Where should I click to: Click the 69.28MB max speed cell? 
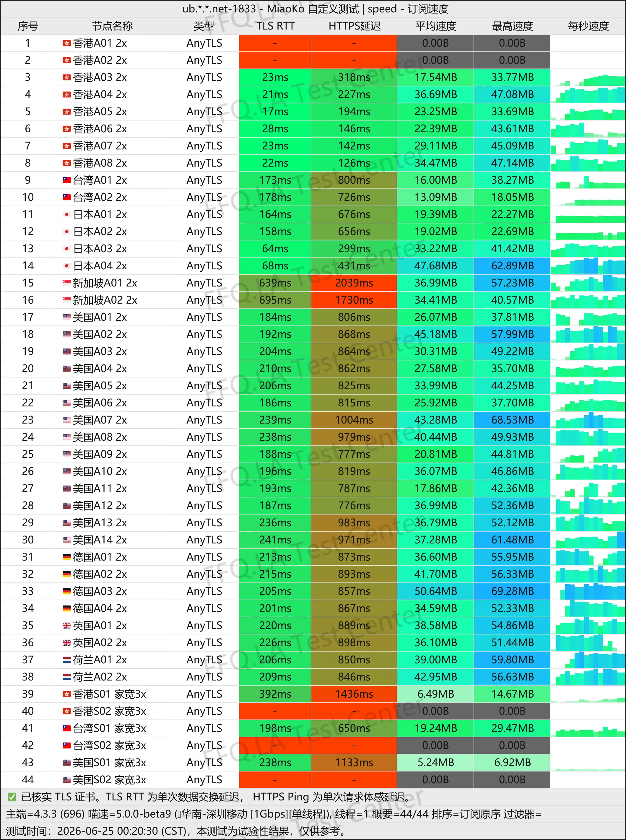point(512,591)
